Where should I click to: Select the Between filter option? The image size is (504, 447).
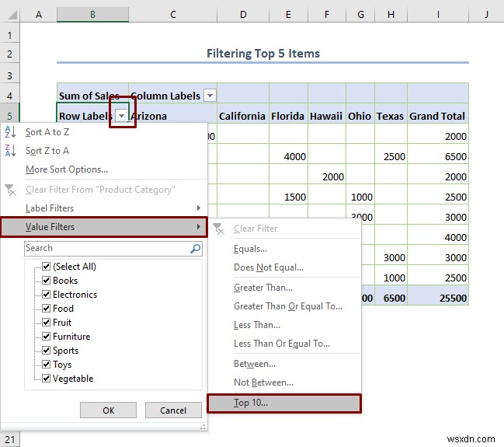(284, 364)
